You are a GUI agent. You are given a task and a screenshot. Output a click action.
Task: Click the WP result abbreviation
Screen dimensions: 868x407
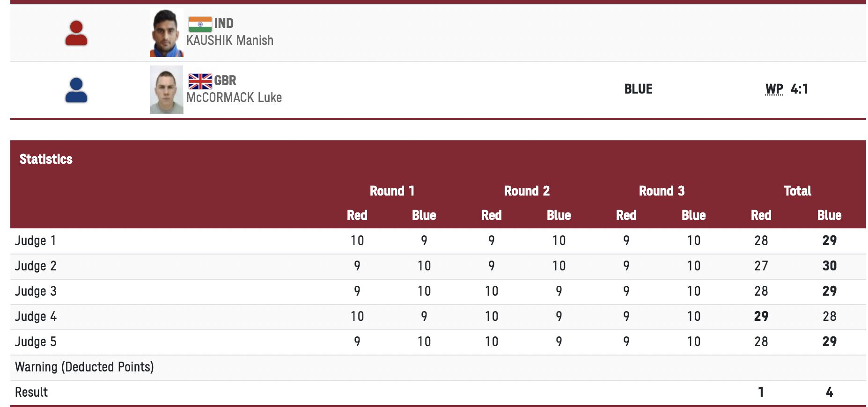tap(774, 89)
